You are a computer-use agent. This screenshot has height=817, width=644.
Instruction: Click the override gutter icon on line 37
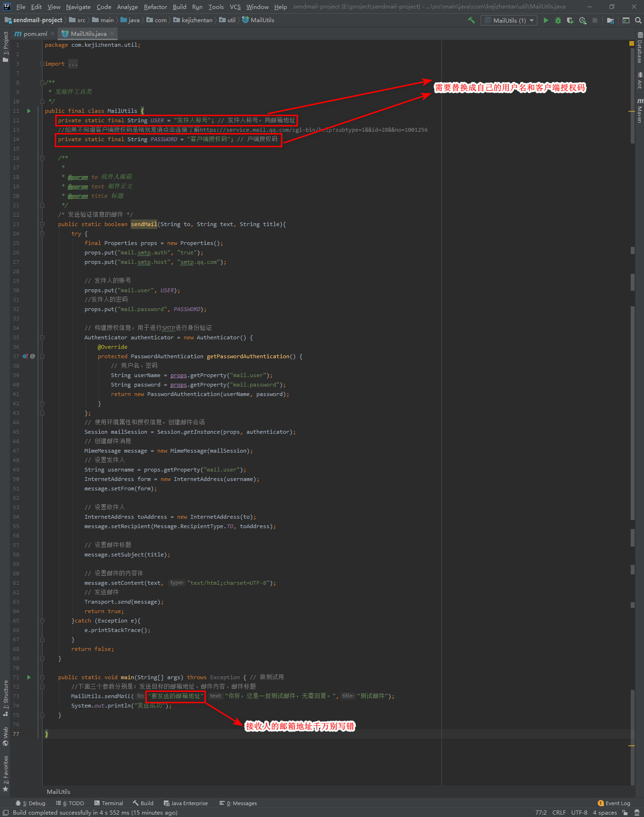[x=25, y=356]
